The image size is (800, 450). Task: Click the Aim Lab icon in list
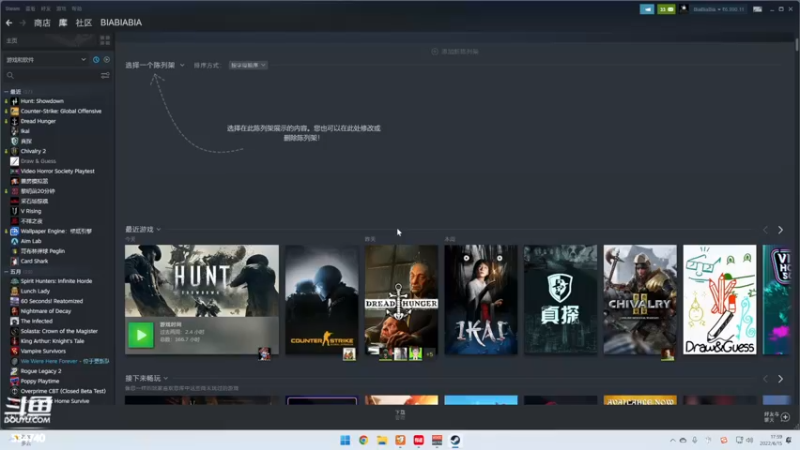click(14, 241)
